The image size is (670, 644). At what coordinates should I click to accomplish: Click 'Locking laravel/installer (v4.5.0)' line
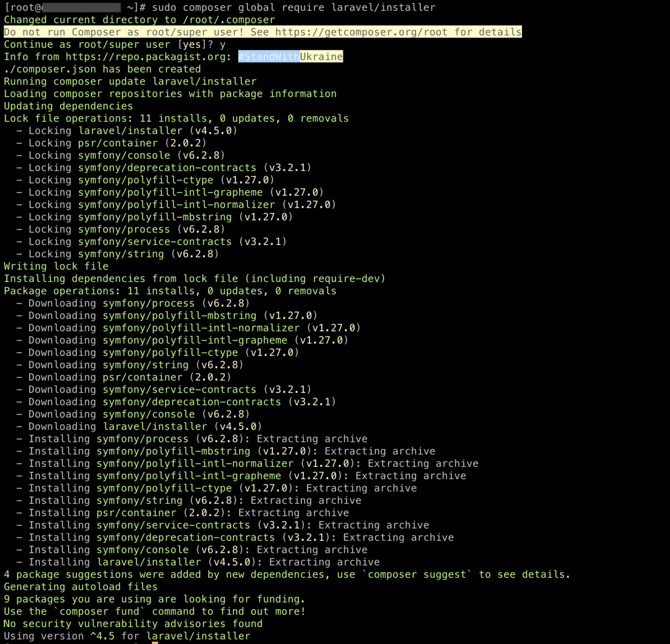127,130
